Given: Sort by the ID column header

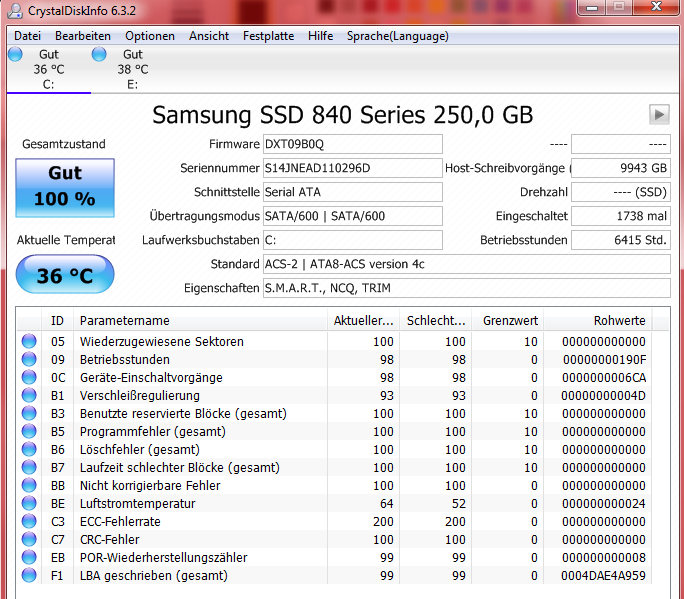Looking at the screenshot, I should click(57, 321).
